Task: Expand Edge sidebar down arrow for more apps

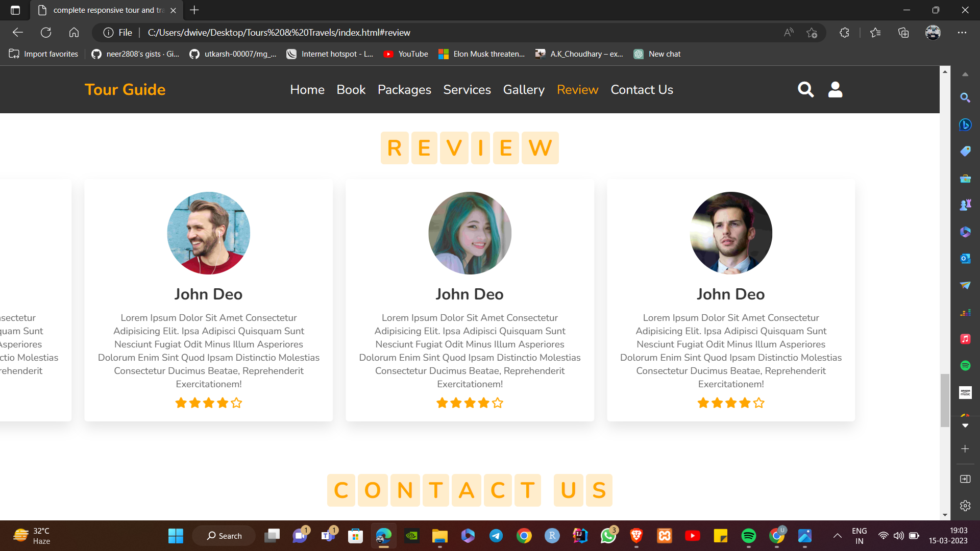Action: pyautogui.click(x=965, y=425)
